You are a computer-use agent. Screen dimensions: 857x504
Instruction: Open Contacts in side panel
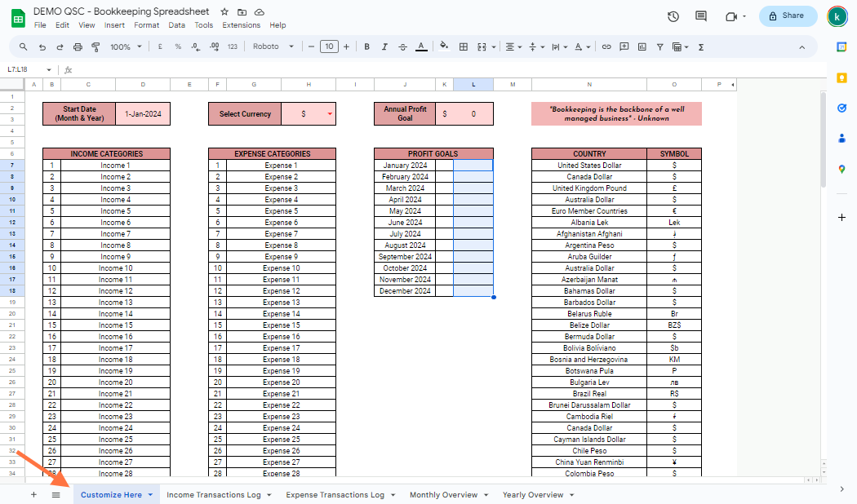841,139
